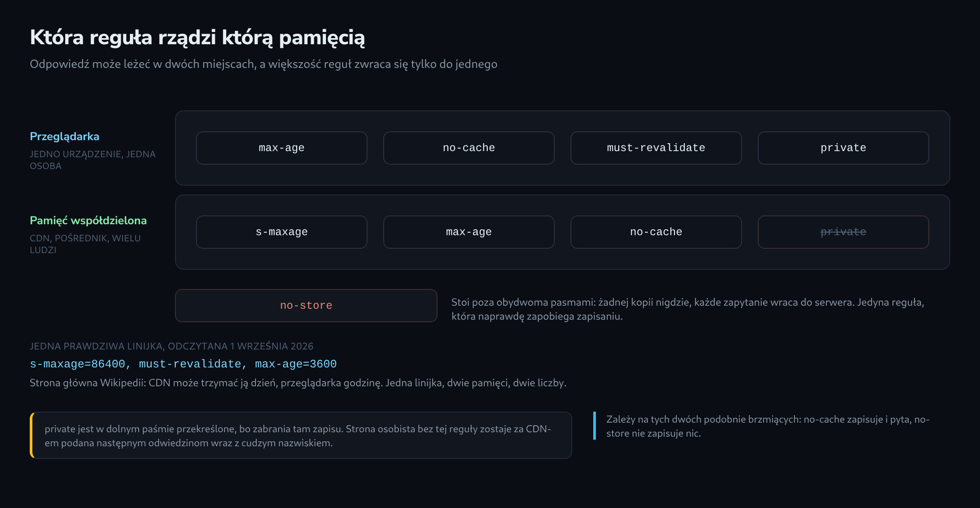Click the must-revalidate chip
980x508 pixels.
pyautogui.click(x=656, y=148)
